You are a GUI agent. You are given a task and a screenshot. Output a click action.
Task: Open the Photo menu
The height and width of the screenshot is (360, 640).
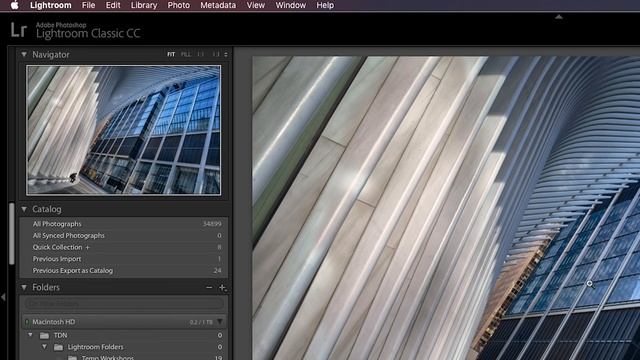pyautogui.click(x=178, y=5)
